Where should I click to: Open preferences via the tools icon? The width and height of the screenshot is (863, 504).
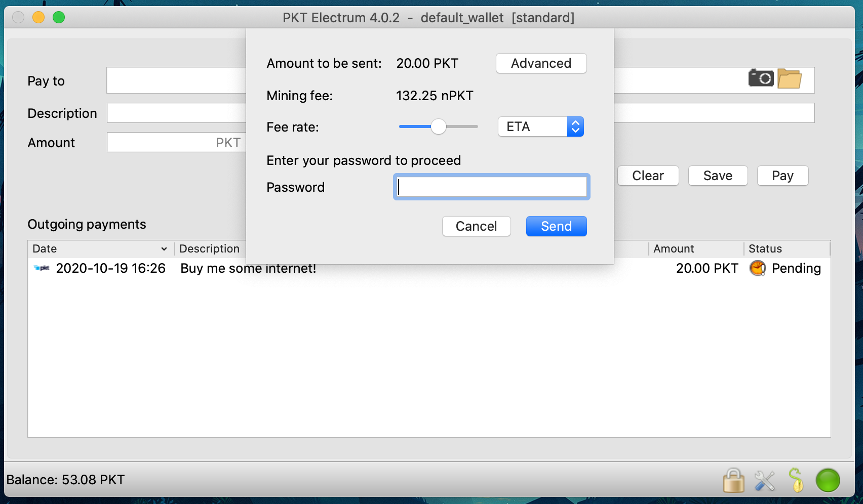[x=764, y=480]
